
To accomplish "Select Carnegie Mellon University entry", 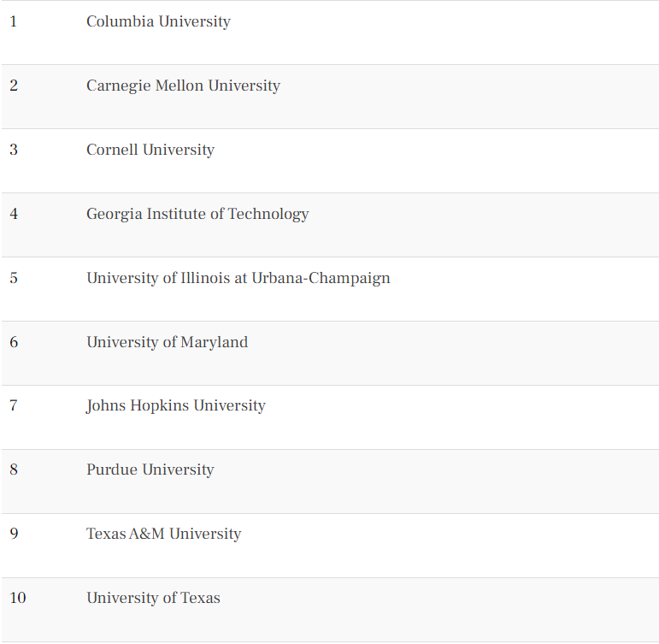I will coord(183,86).
